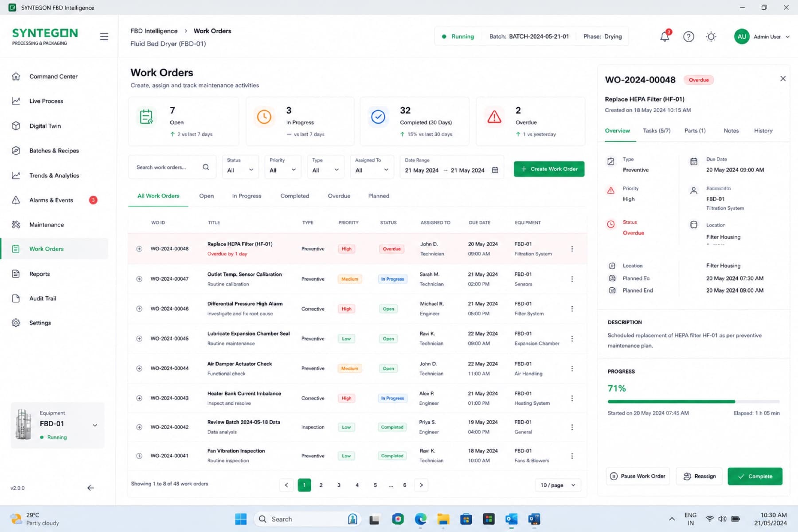The height and width of the screenshot is (532, 798).
Task: Open row menu for WO-2024-00048
Action: pos(572,249)
